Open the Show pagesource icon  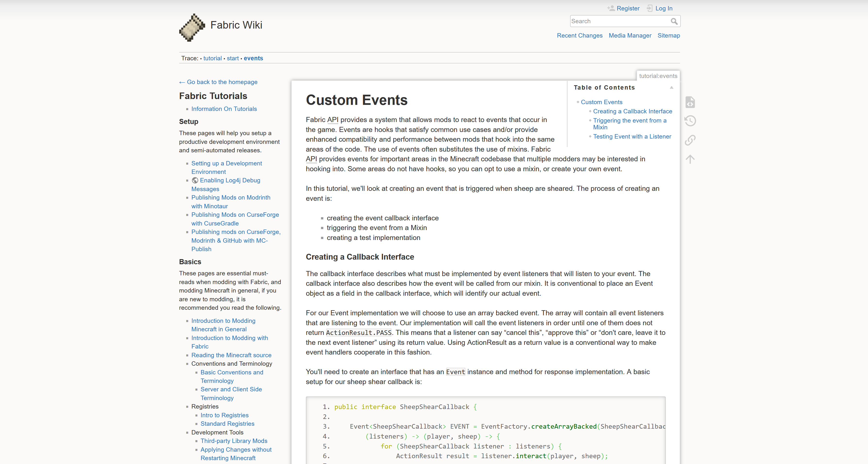point(690,102)
